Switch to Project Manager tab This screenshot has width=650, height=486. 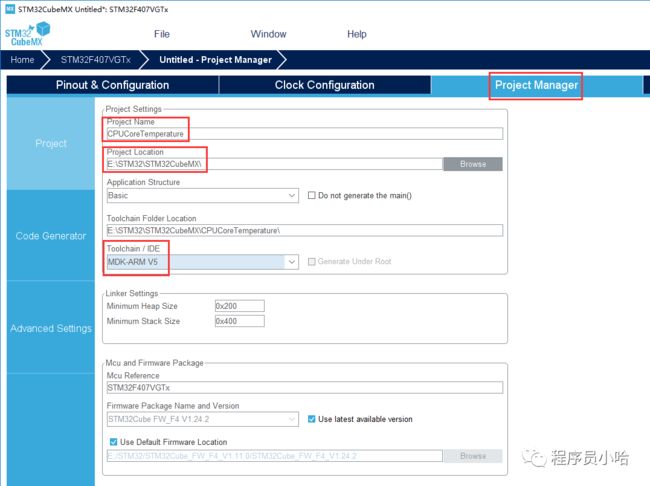tap(536, 85)
